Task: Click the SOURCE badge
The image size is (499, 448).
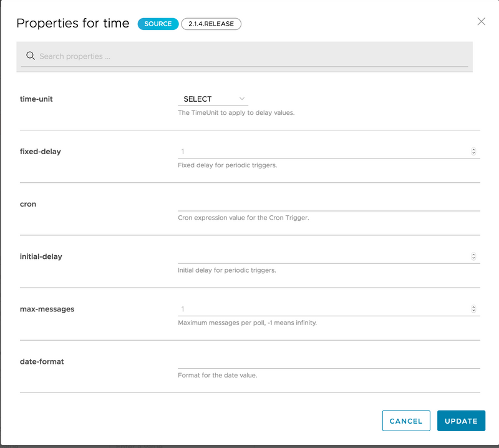Action: [158, 24]
